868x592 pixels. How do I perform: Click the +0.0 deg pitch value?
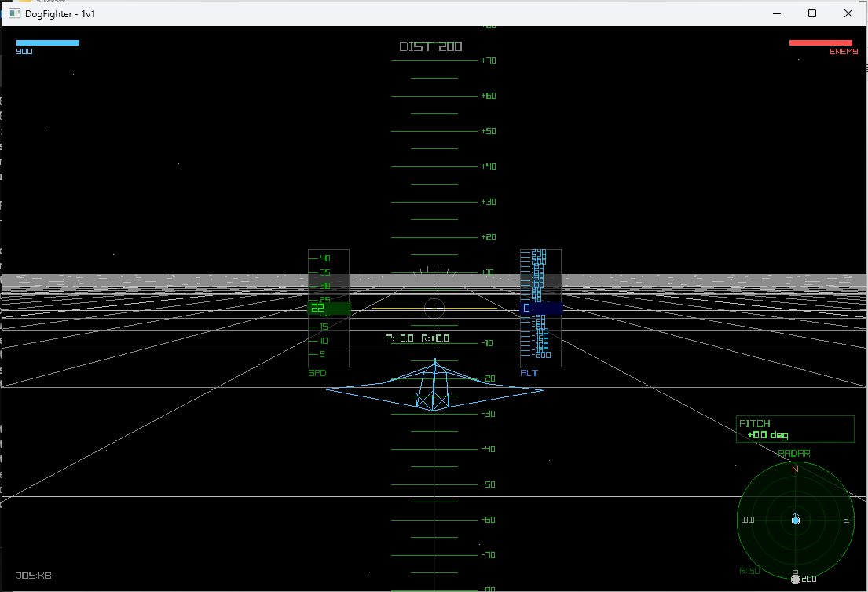(x=767, y=436)
